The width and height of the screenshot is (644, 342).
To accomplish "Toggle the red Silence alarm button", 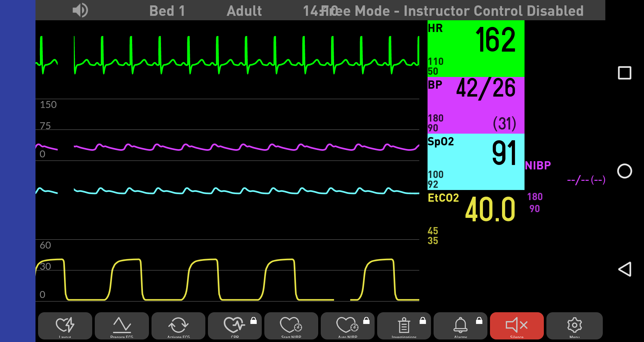I will [517, 326].
